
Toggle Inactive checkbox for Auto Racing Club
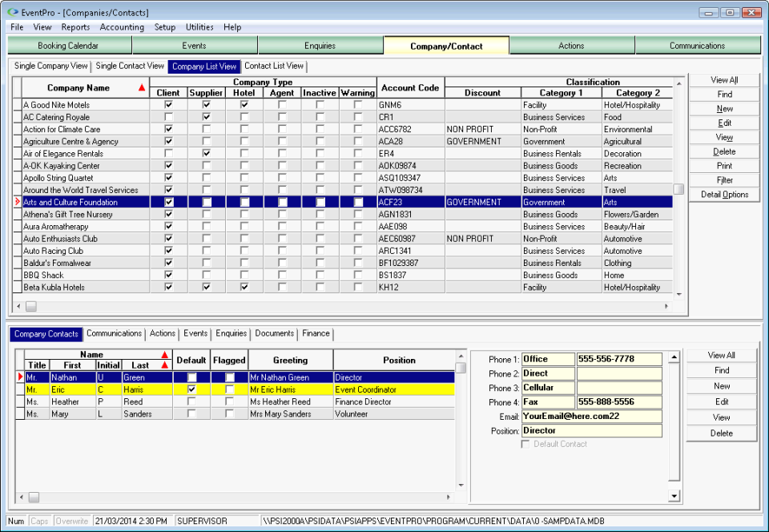click(x=320, y=251)
